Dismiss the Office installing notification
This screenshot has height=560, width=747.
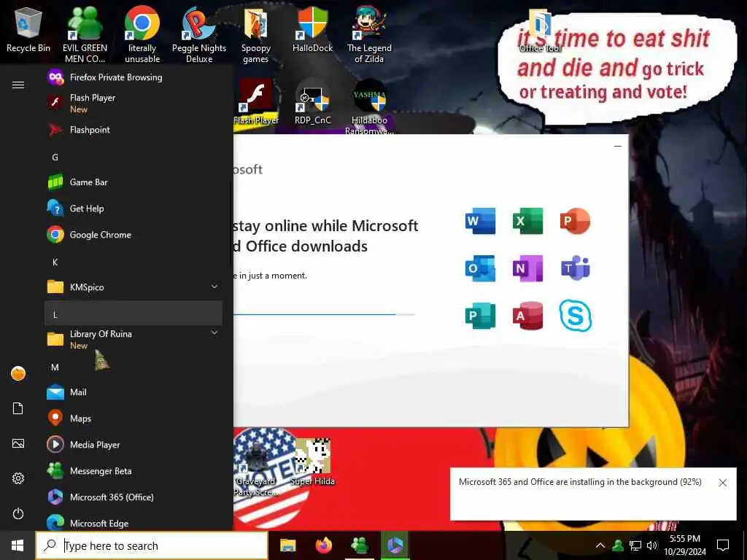722,483
